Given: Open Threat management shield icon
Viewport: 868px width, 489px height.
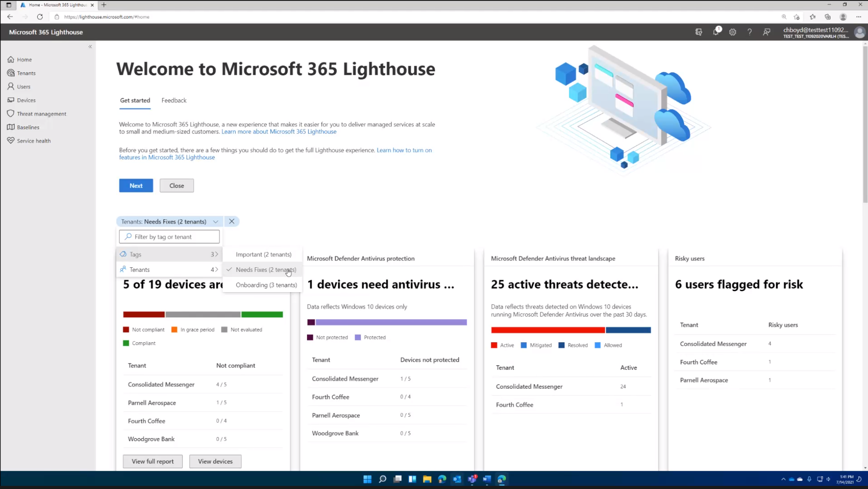Looking at the screenshot, I should (11, 113).
